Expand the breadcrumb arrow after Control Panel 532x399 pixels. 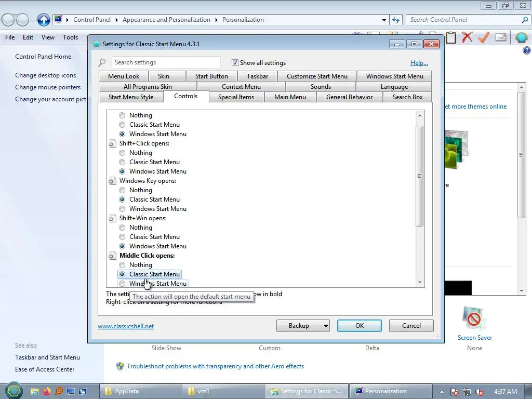[x=117, y=20]
